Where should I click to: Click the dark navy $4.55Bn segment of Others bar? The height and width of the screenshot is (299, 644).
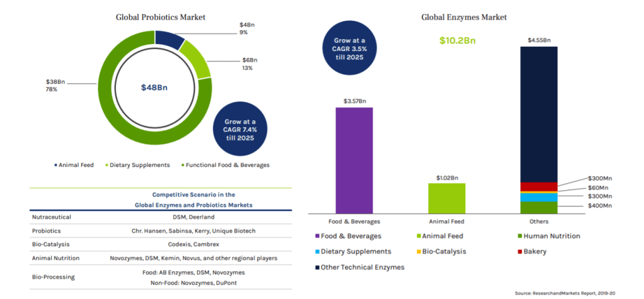coord(539,113)
